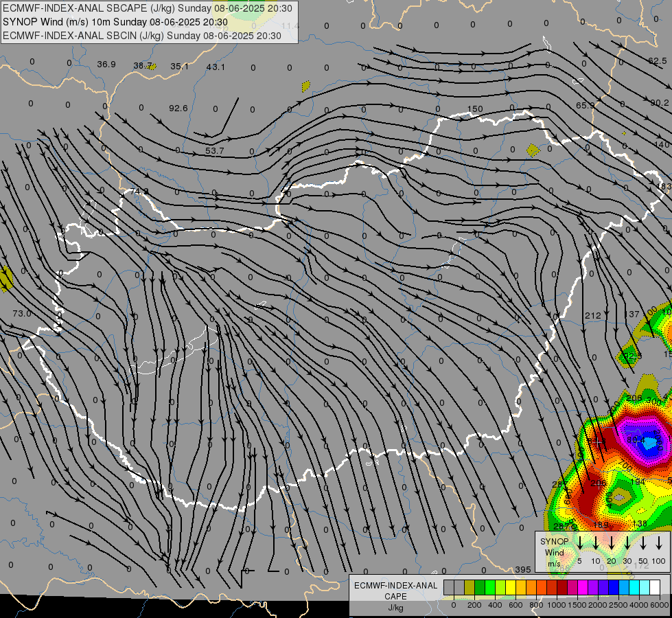672x618 pixels.
Task: Click the 90.2 value on the map
Action: 660,103
